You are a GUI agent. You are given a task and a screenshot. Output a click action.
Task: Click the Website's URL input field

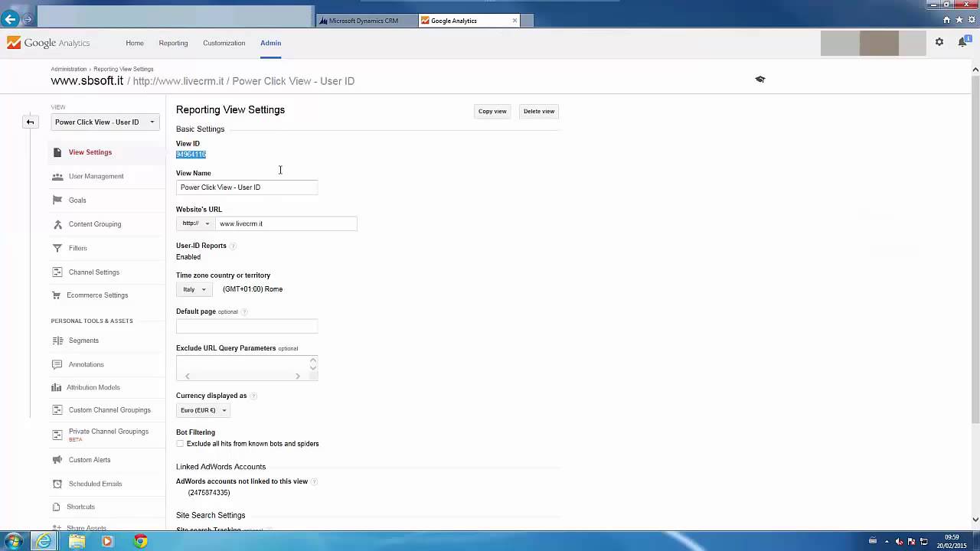tap(286, 223)
